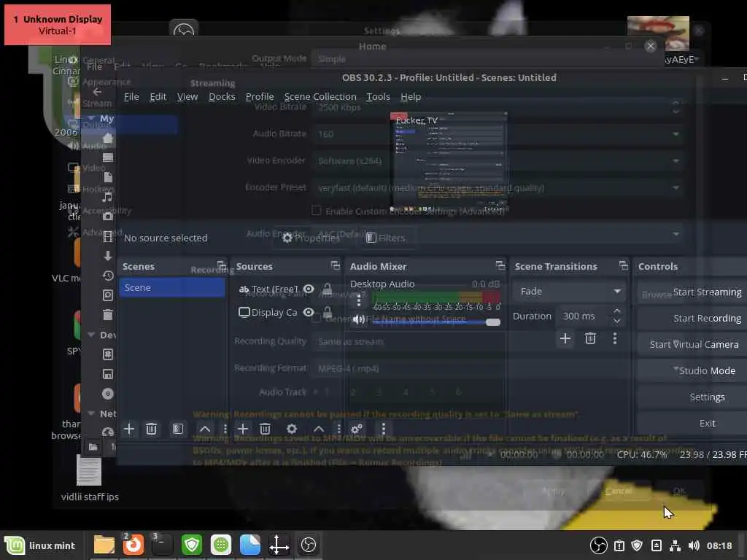Lock the Display Capture source
This screenshot has height=560, width=747.
328,312
